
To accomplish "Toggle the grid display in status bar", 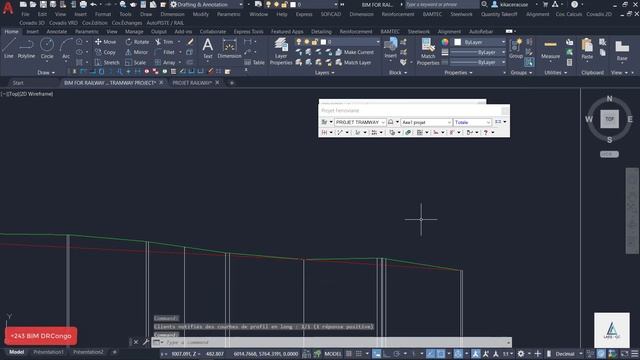I will coord(349,354).
